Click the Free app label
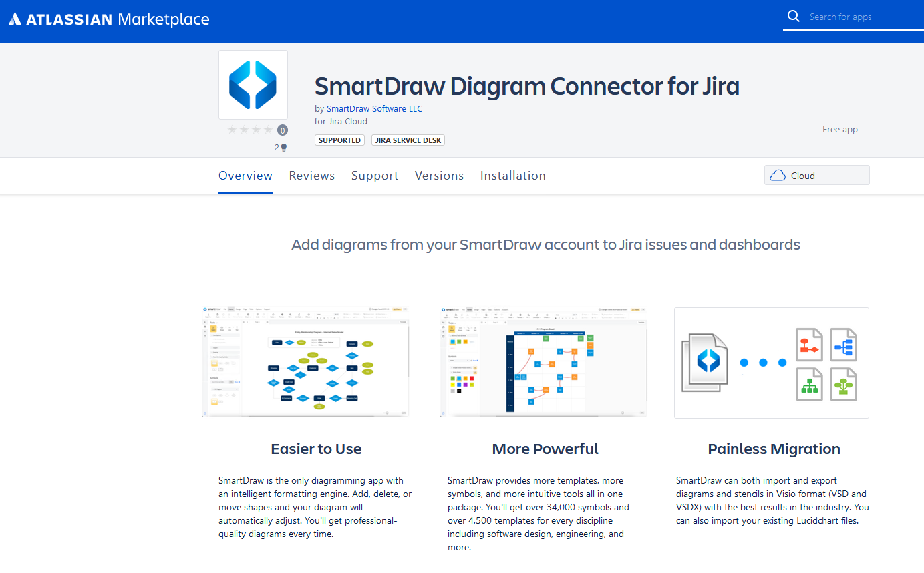 point(840,129)
